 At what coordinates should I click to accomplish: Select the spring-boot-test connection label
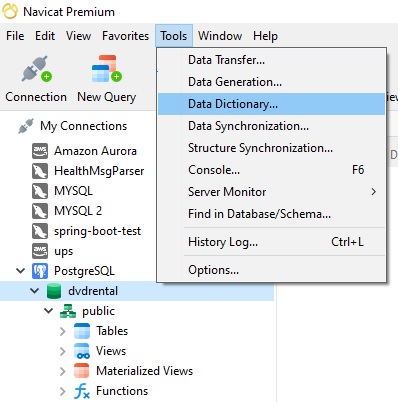pyautogui.click(x=97, y=231)
